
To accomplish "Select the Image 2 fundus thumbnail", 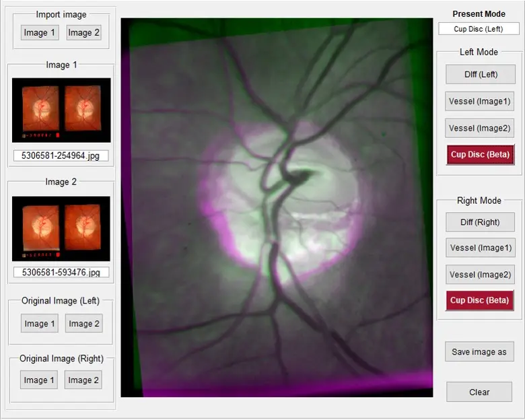I will point(61,228).
